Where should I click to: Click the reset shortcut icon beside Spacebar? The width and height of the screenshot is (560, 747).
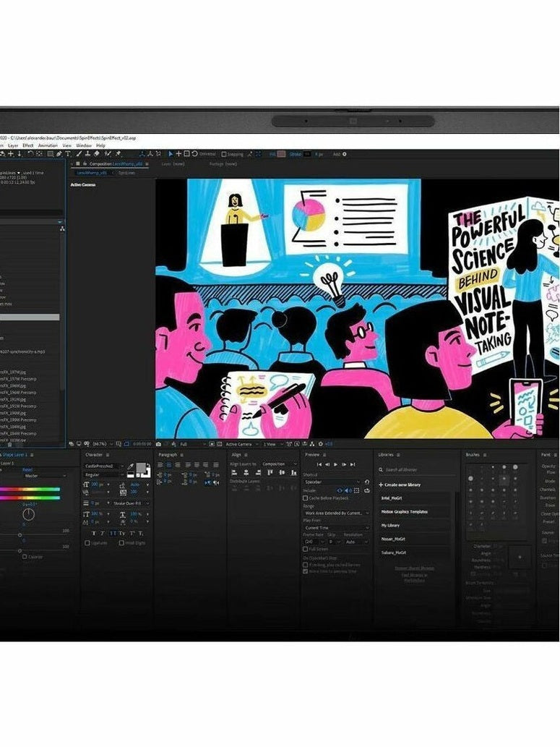point(366,482)
